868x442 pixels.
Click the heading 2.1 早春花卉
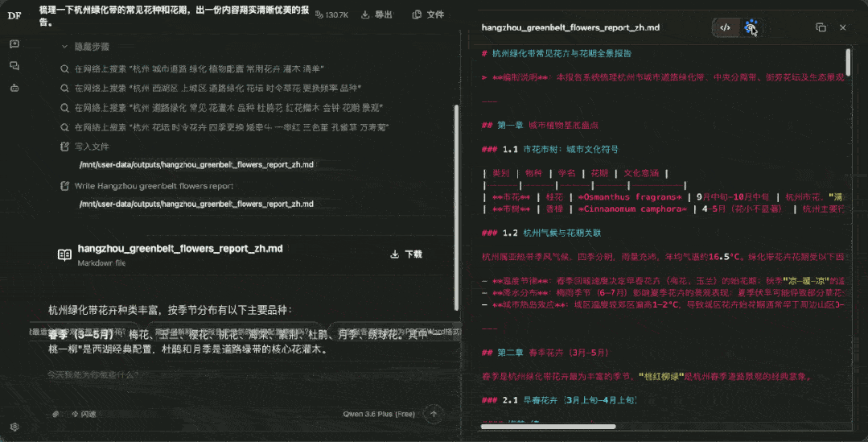[559, 400]
